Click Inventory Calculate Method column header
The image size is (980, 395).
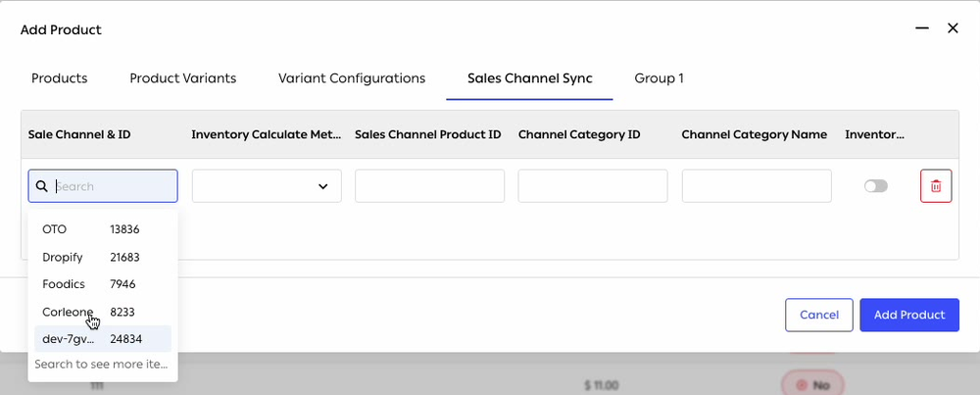[x=267, y=134]
